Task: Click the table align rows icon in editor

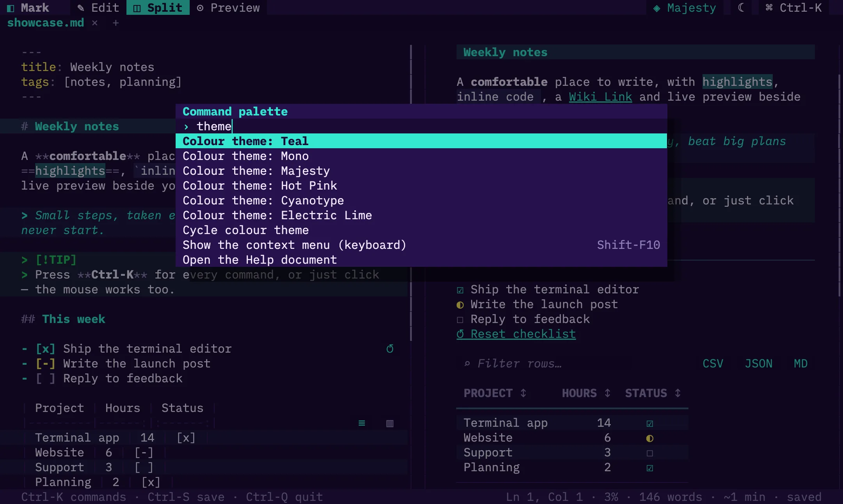Action: pyautogui.click(x=362, y=423)
